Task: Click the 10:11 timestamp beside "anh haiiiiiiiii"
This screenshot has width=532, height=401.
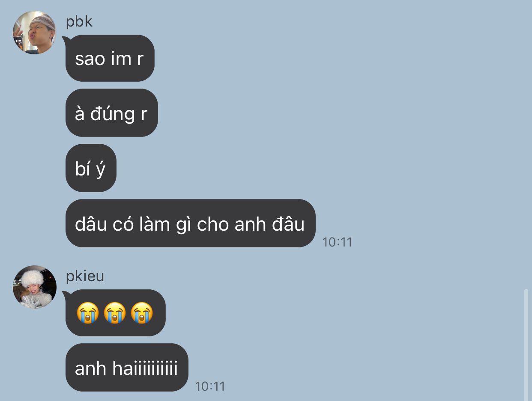Action: click(210, 386)
